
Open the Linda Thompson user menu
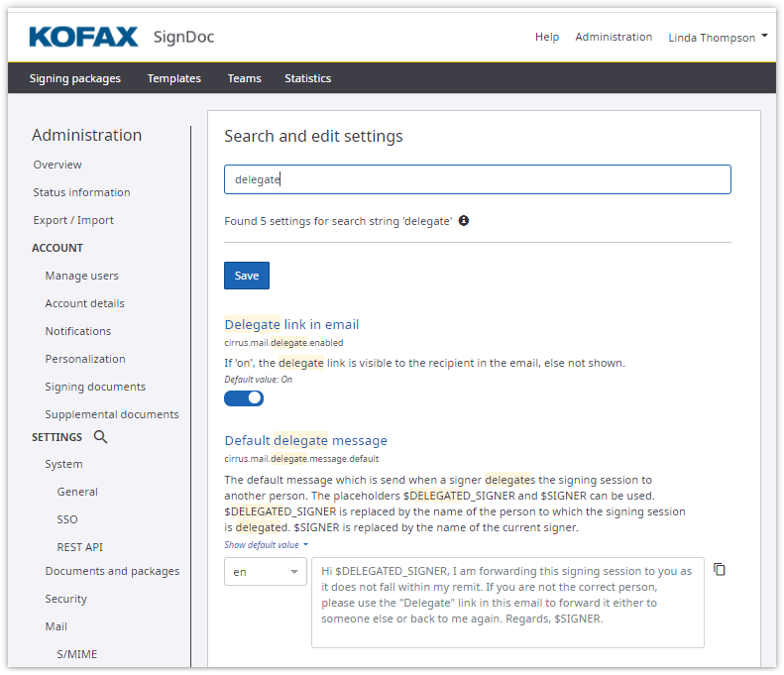pyautogui.click(x=718, y=38)
